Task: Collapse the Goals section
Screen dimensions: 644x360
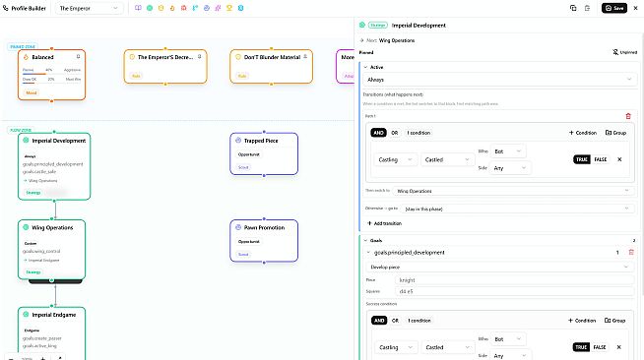Action: [x=365, y=240]
